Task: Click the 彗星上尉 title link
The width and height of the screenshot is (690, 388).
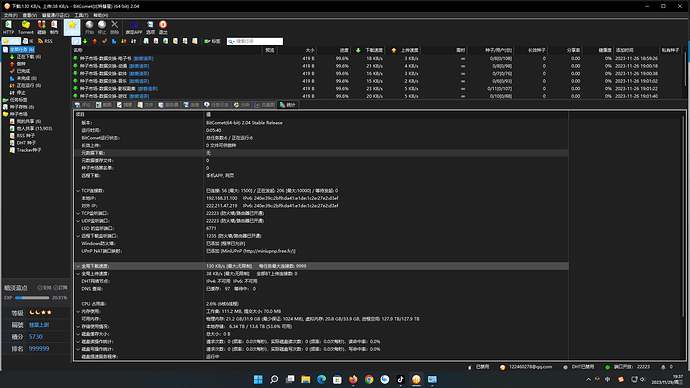Action: click(39, 325)
